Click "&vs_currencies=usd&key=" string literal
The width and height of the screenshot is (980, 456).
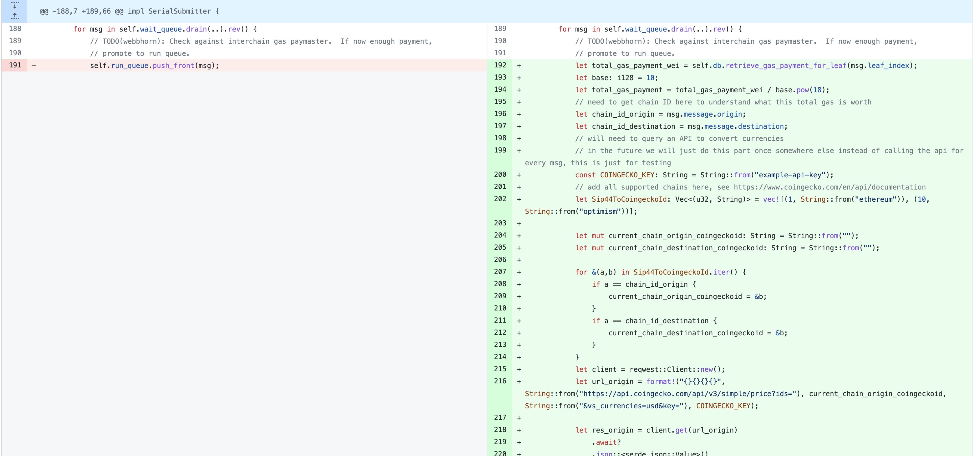coord(631,406)
